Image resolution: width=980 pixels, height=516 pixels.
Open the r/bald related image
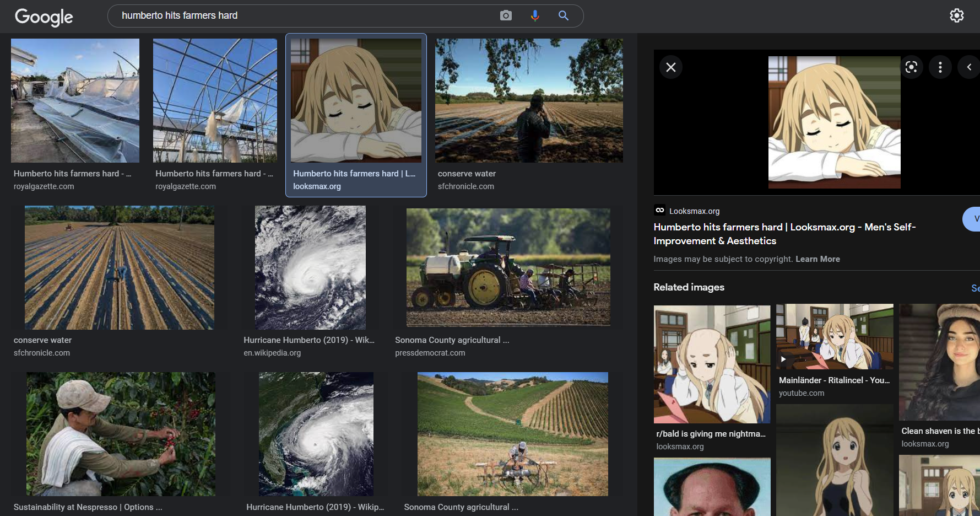(712, 364)
